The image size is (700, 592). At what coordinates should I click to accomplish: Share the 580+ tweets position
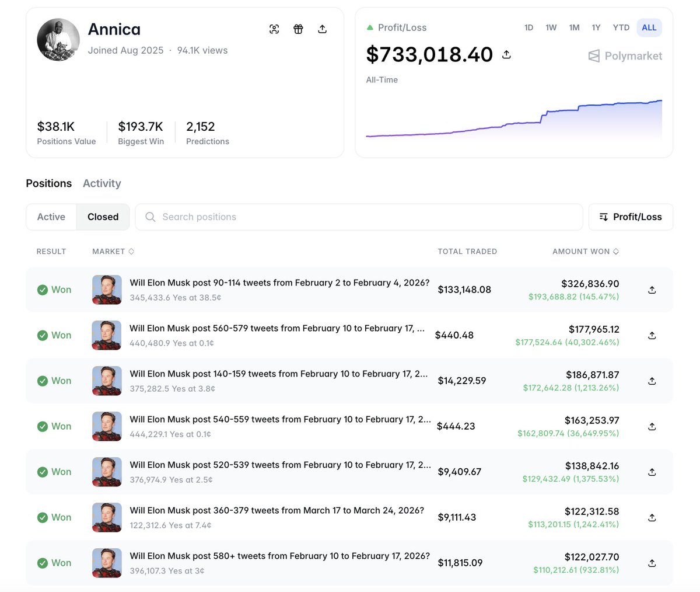point(652,563)
